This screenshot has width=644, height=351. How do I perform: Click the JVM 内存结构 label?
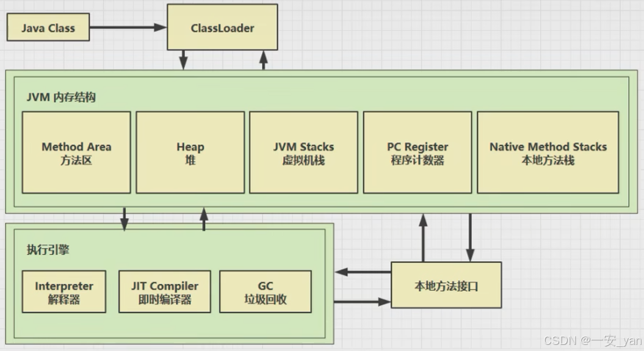coord(61,97)
